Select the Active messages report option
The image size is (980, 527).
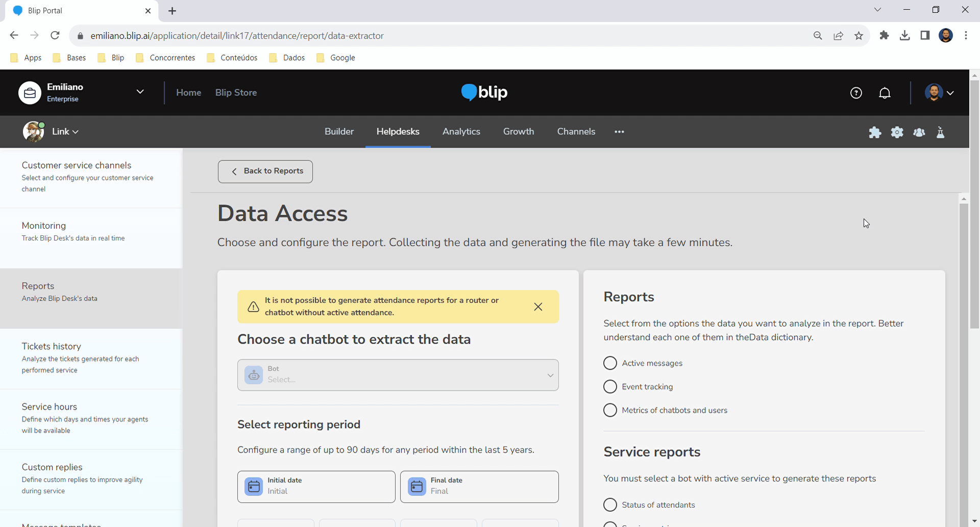(x=610, y=363)
